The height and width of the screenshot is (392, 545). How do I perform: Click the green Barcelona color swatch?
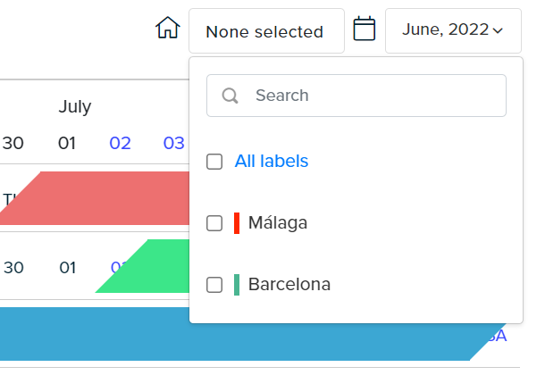[237, 285]
